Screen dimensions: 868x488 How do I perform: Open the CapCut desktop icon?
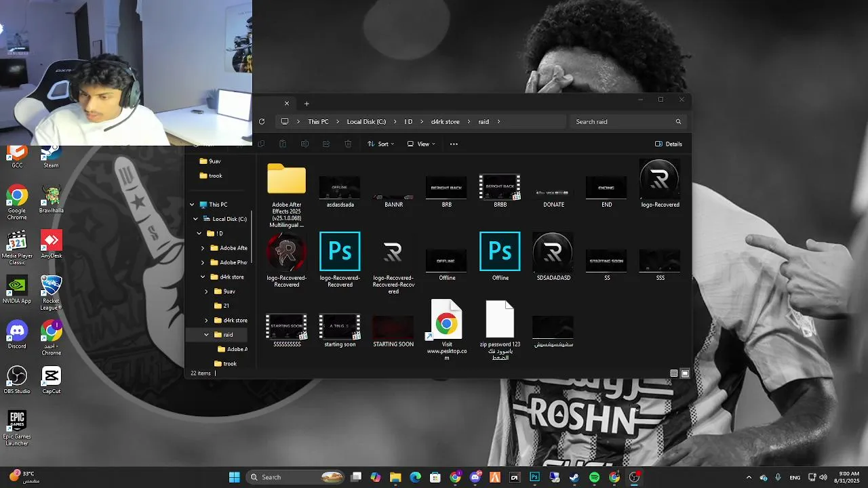[51, 380]
